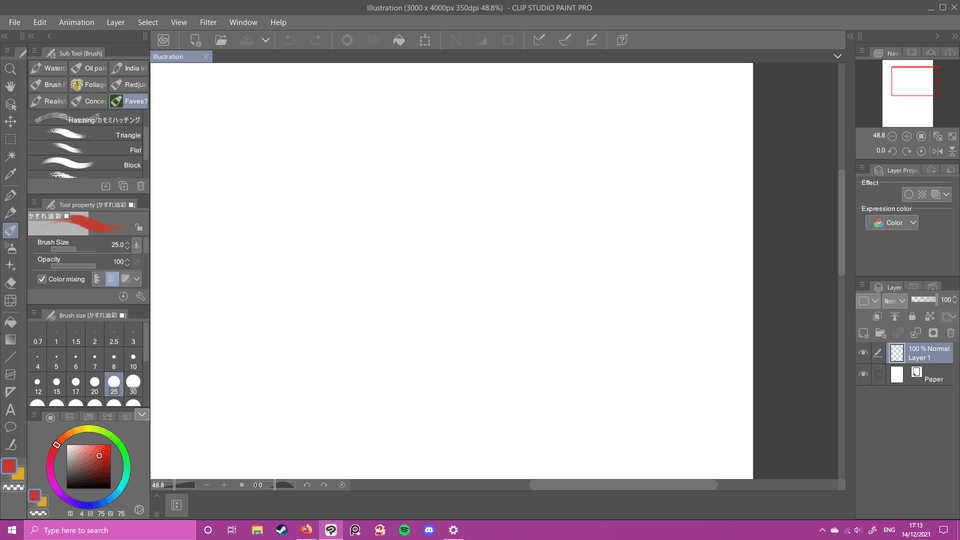Viewport: 960px width, 540px height.
Task: Open the layer blending mode dropdown
Action: pyautogui.click(x=894, y=301)
